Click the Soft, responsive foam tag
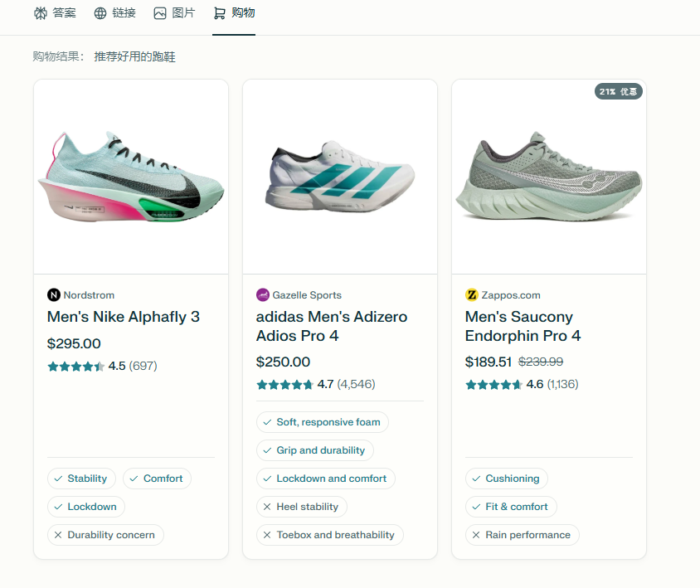 323,422
